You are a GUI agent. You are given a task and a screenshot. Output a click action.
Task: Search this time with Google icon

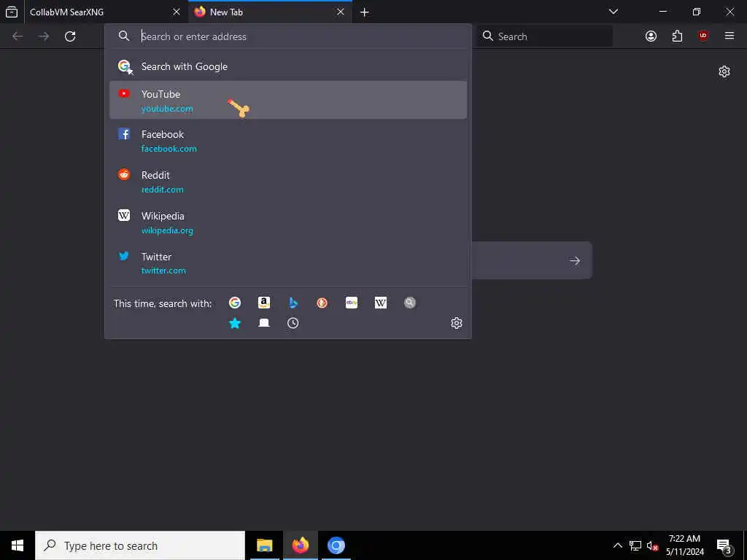(x=234, y=303)
